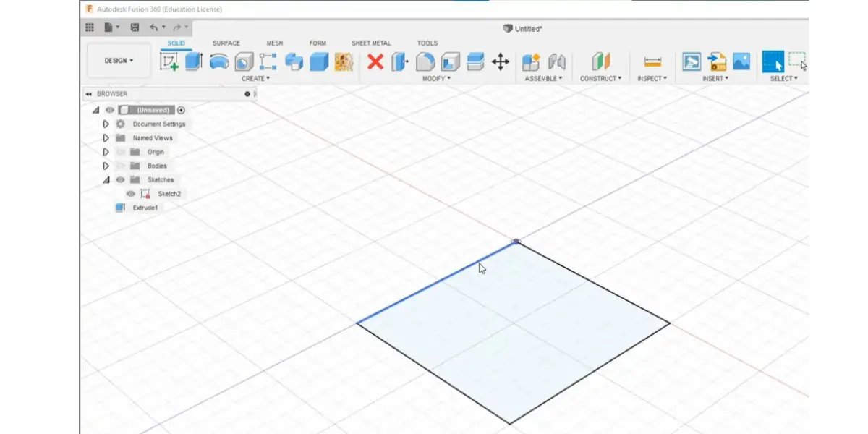Undo the last action

pyautogui.click(x=154, y=27)
